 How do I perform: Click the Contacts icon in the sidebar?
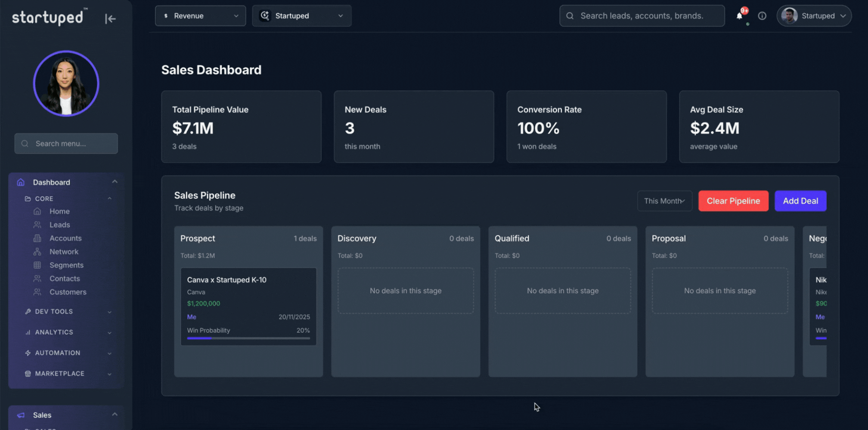coord(38,278)
